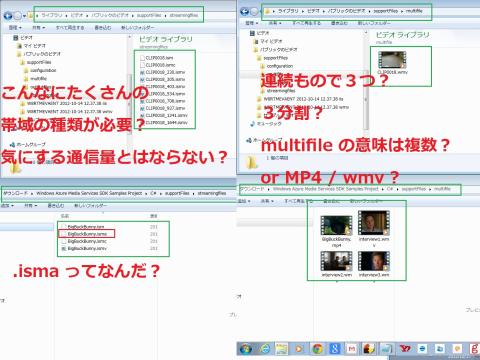480x360 pixels.
Task: Sort by 名前 column in Downloads streamingfiles window
Action: point(65,216)
